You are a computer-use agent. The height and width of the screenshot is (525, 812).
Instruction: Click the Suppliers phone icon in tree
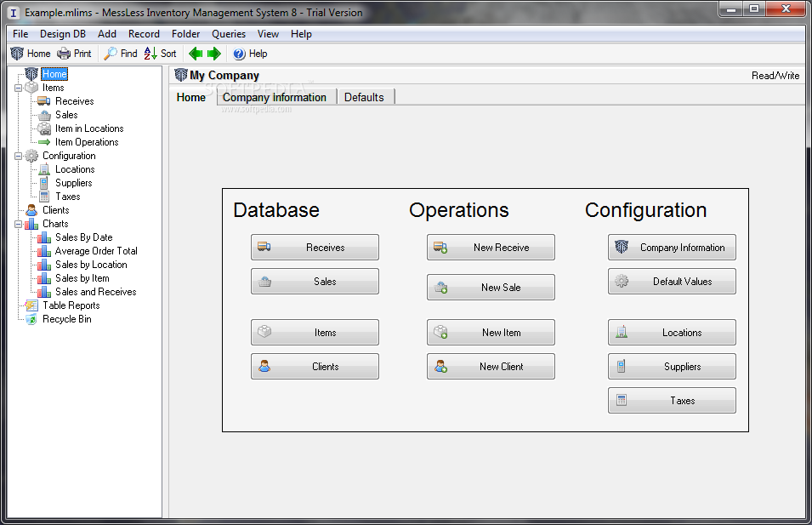coord(44,183)
